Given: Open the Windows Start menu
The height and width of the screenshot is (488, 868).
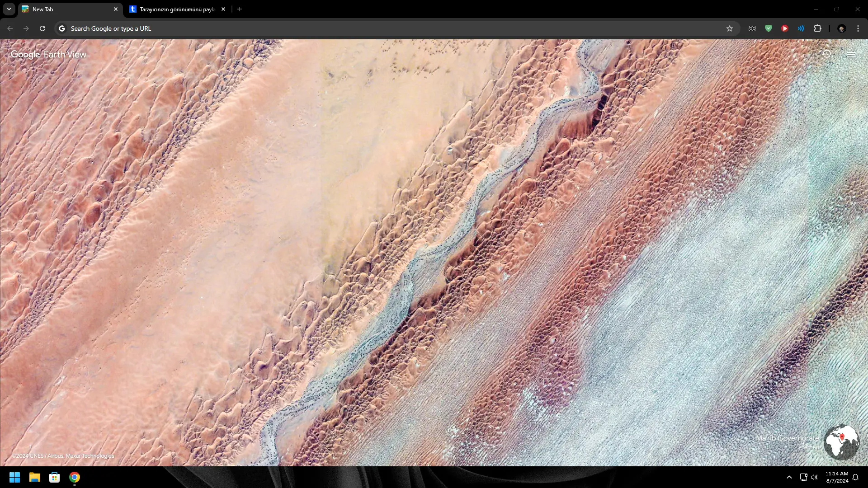Looking at the screenshot, I should [x=14, y=477].
